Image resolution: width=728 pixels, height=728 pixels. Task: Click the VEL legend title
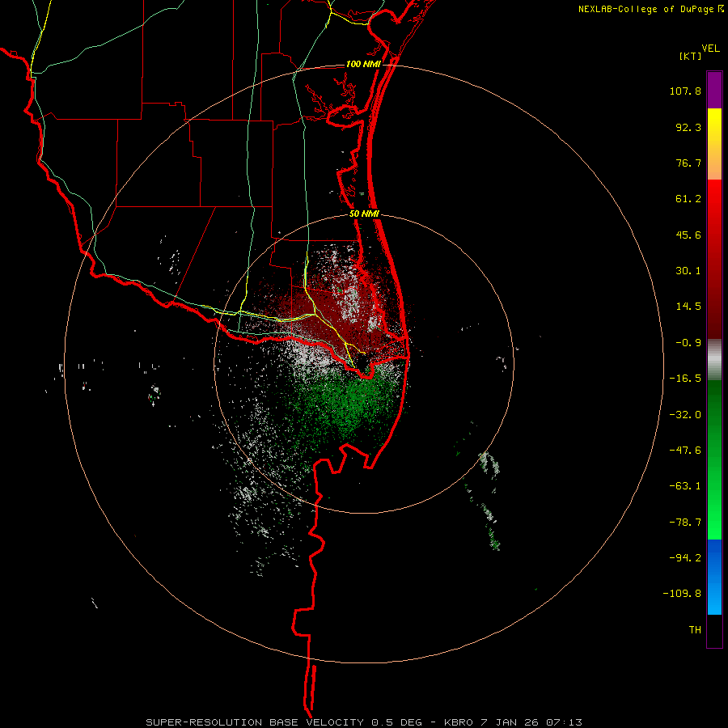(711, 49)
